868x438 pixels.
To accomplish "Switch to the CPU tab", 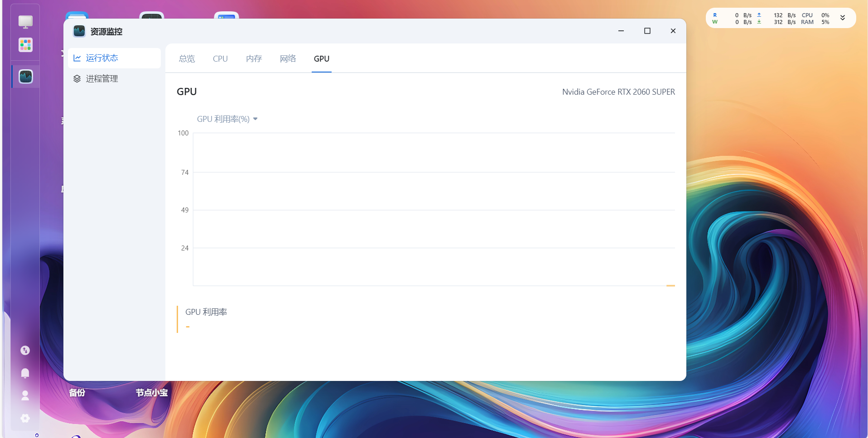I will [220, 59].
